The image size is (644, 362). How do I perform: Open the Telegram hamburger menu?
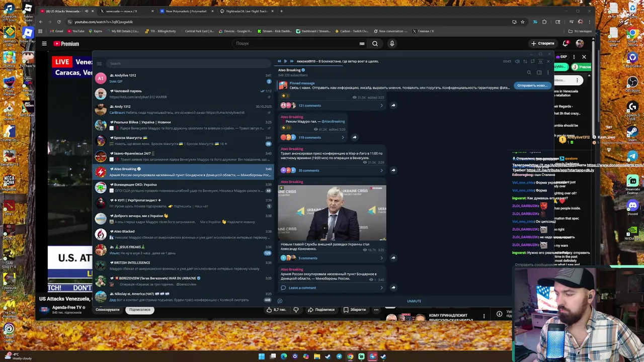pos(99,63)
